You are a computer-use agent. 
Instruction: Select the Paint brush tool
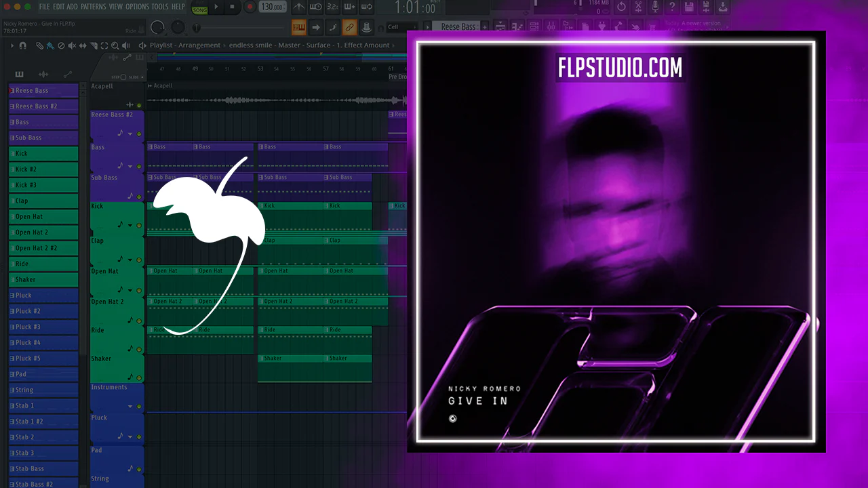[50, 45]
